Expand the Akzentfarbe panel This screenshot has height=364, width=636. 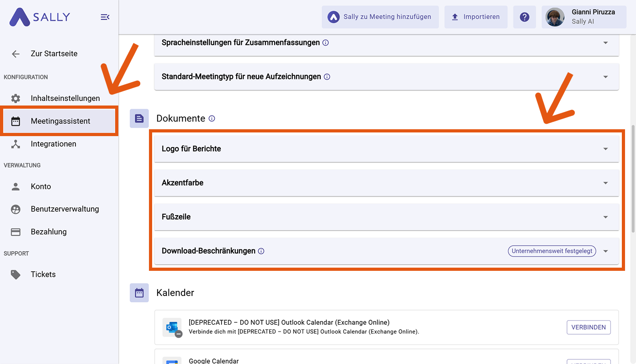[605, 183]
